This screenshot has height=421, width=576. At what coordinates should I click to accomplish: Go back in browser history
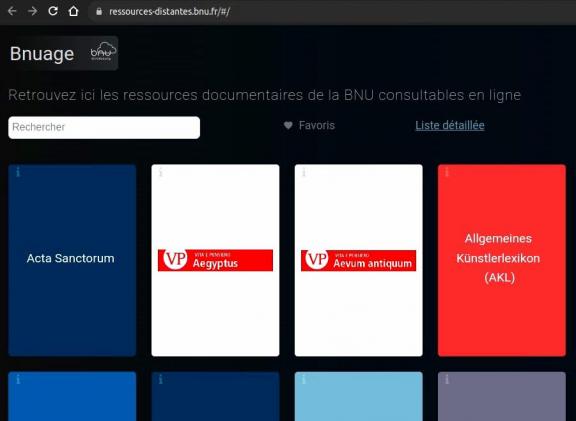coord(12,11)
